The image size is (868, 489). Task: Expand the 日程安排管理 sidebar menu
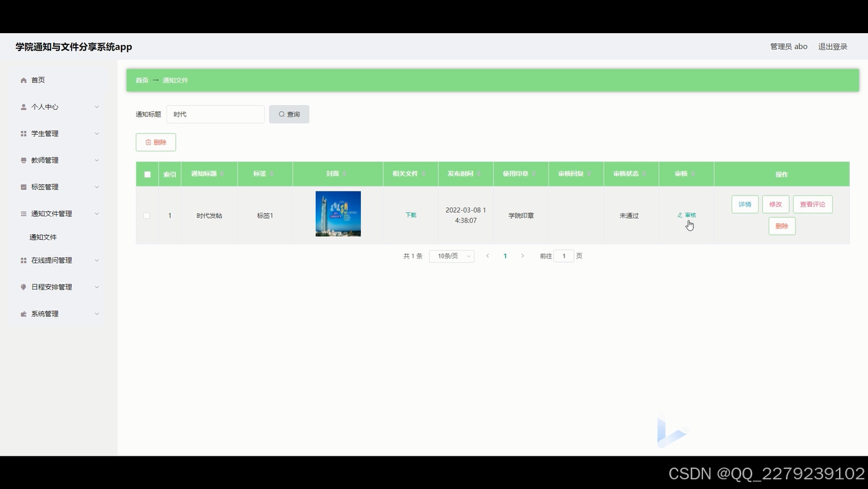(52, 287)
